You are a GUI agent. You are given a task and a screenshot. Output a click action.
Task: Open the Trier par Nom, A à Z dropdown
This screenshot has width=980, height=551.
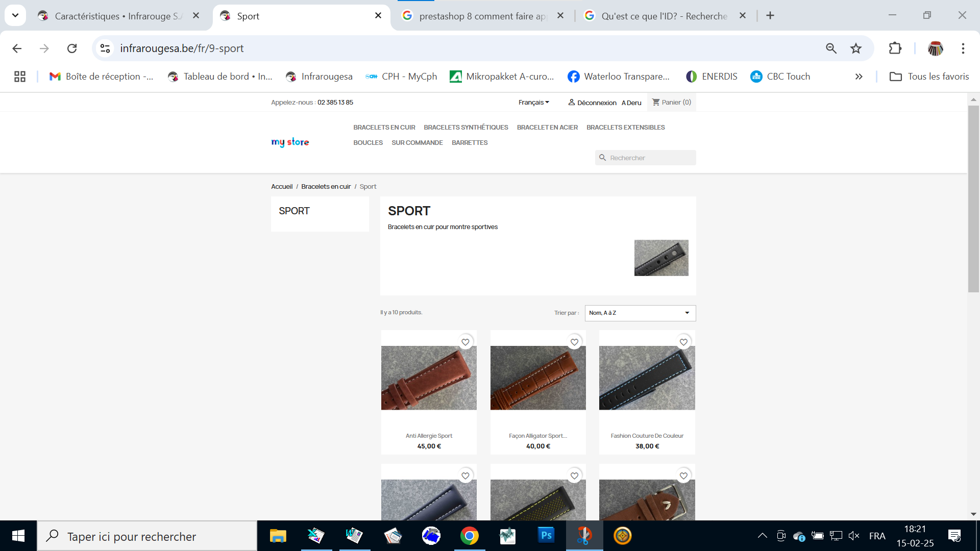tap(640, 313)
